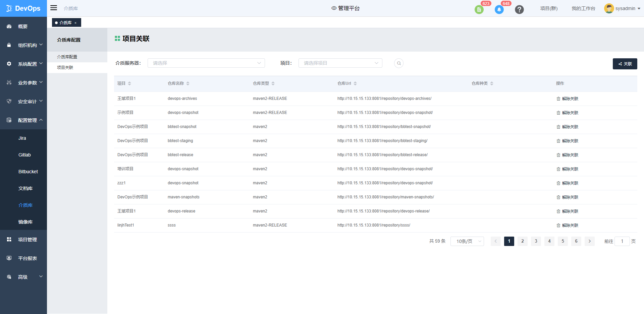Go to page 6
The height and width of the screenshot is (314, 644).
[576, 241]
